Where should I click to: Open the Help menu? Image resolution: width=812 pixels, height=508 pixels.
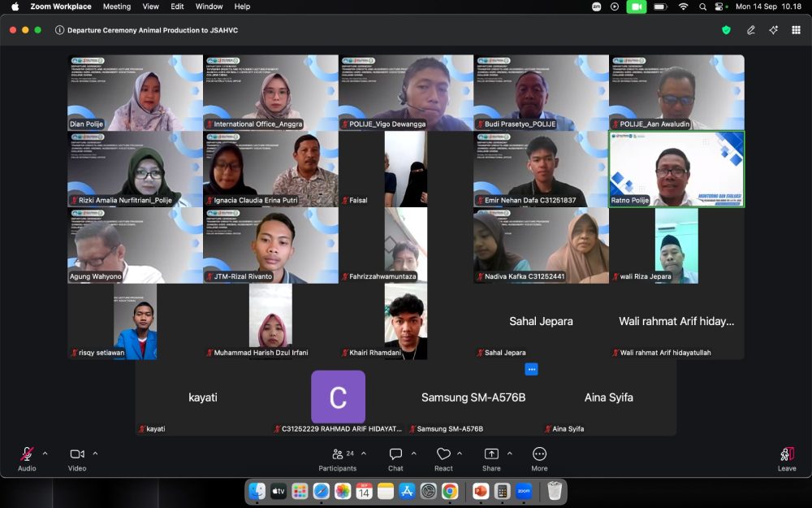[x=242, y=7]
